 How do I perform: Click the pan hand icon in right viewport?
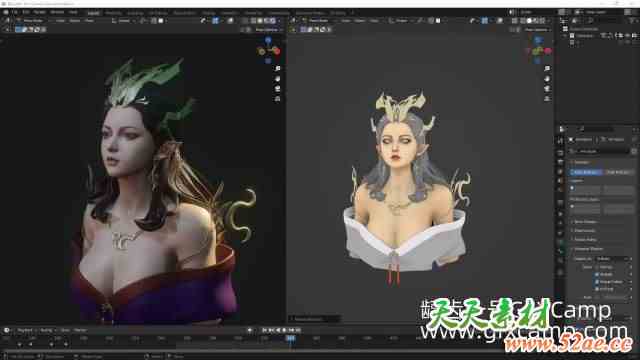tap(547, 78)
